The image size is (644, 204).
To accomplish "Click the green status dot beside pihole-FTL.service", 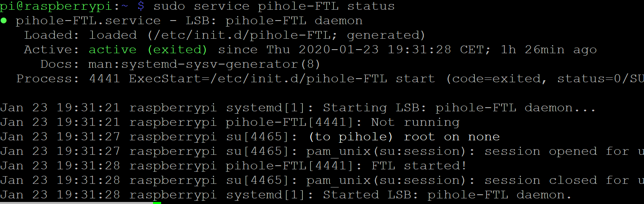I will coord(4,21).
